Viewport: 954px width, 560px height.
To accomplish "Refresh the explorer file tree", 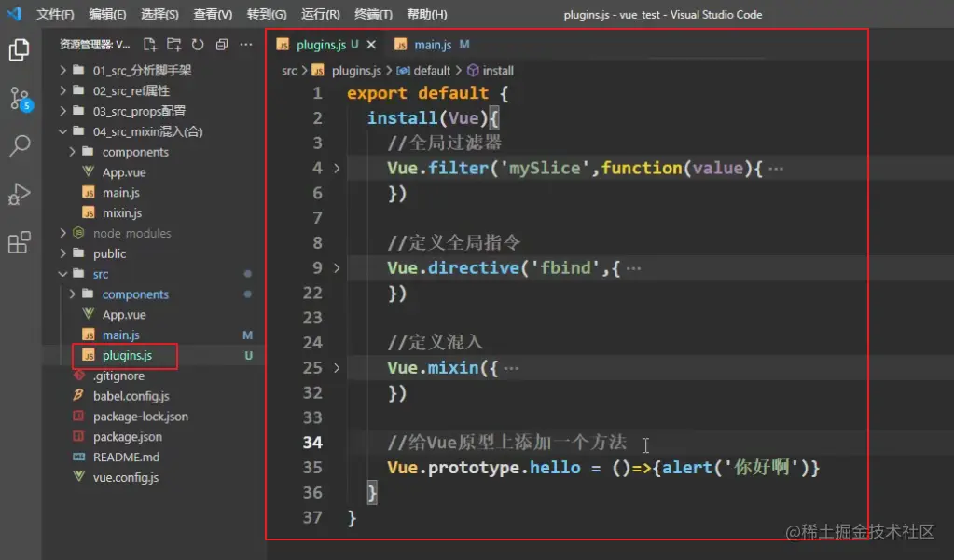I will point(198,45).
